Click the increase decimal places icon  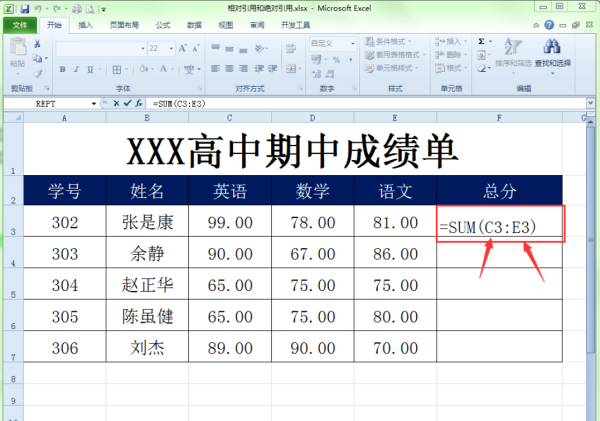316,73
